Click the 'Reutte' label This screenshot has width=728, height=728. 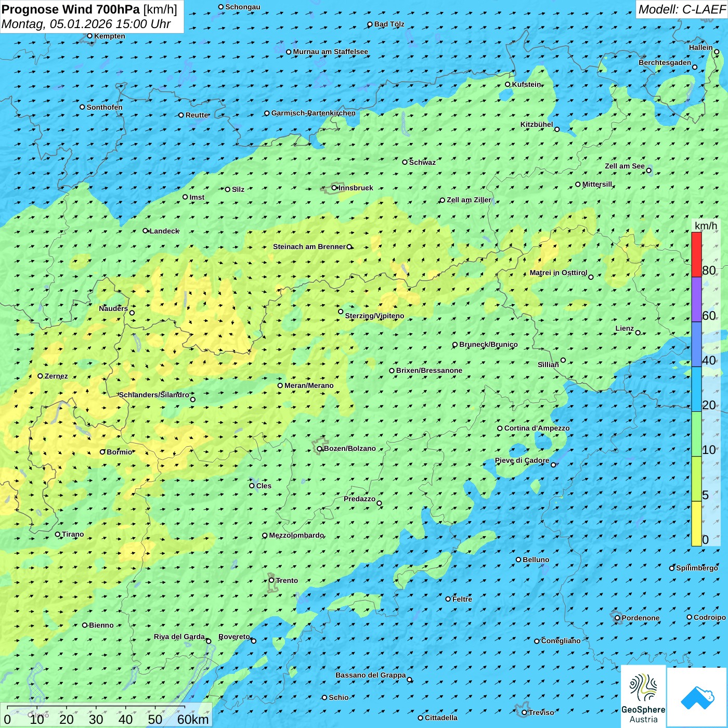pyautogui.click(x=197, y=115)
